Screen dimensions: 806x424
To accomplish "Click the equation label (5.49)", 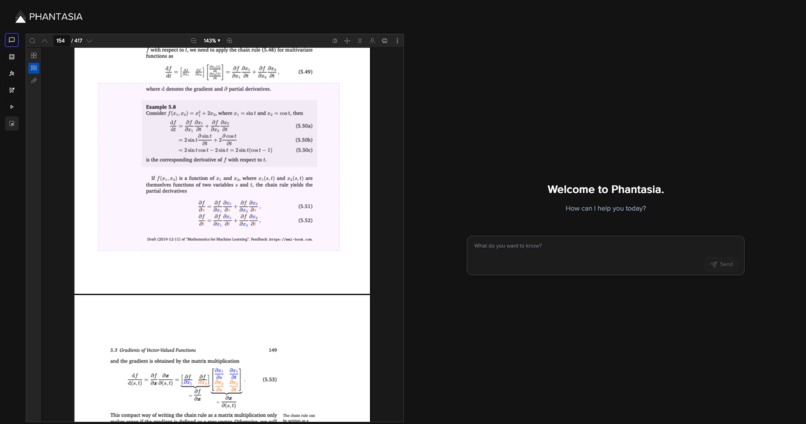I will [305, 72].
